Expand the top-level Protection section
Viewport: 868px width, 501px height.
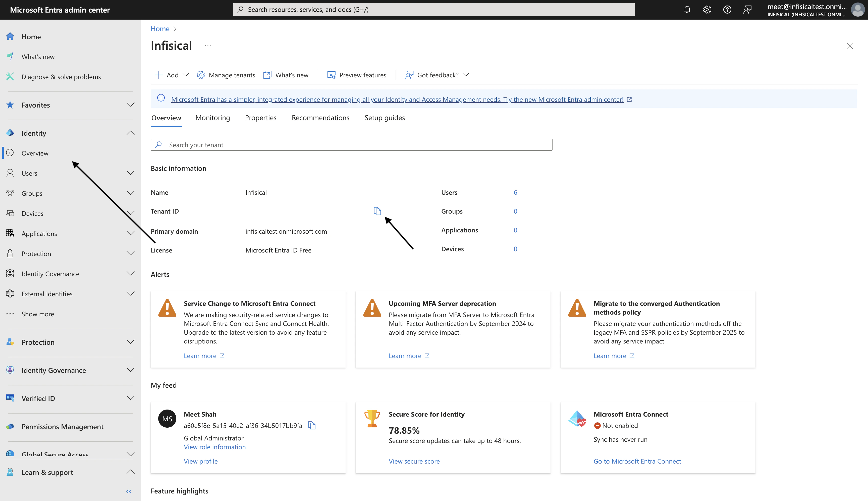(x=130, y=342)
